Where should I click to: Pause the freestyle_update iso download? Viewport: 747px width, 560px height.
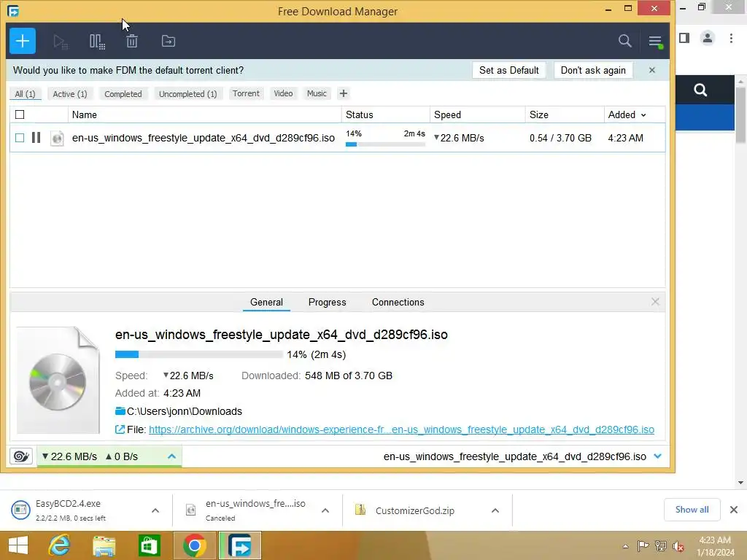click(36, 138)
